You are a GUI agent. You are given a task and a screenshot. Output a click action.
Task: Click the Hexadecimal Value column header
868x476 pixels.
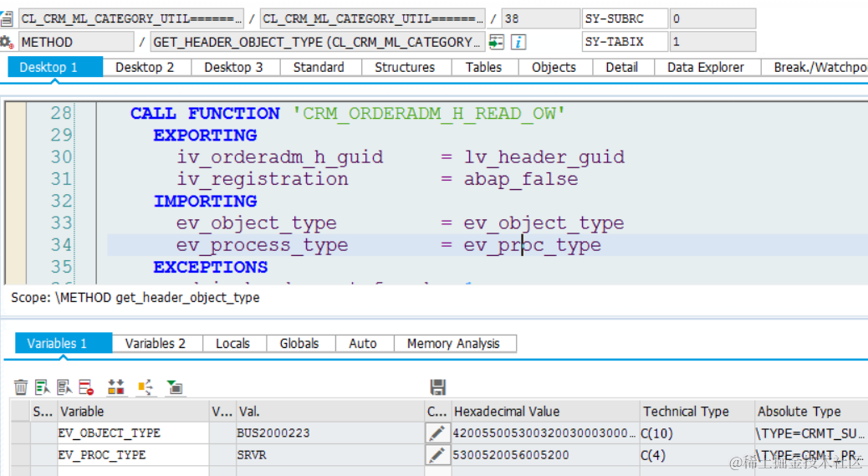pyautogui.click(x=545, y=412)
